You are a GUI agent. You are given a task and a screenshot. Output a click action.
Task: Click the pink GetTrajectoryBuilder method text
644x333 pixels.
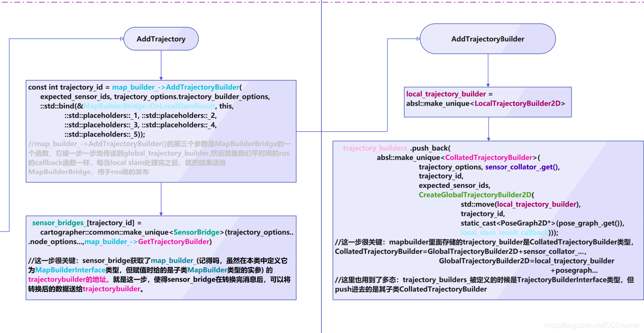click(174, 242)
